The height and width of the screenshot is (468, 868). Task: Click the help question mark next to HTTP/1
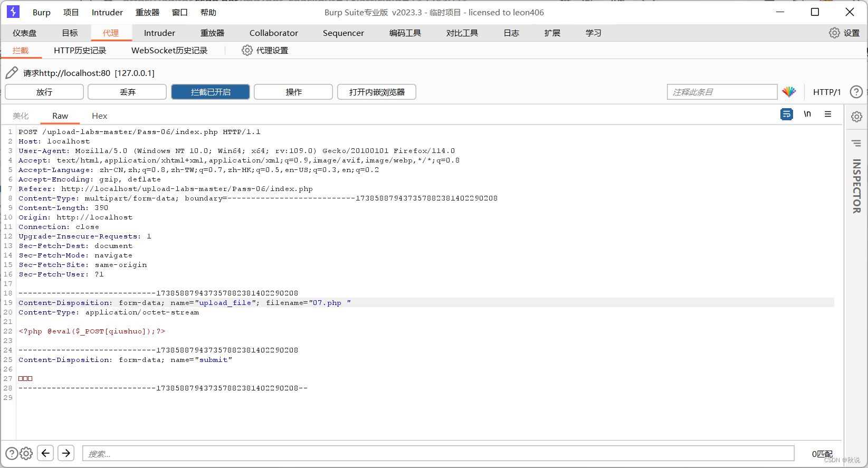(x=856, y=92)
